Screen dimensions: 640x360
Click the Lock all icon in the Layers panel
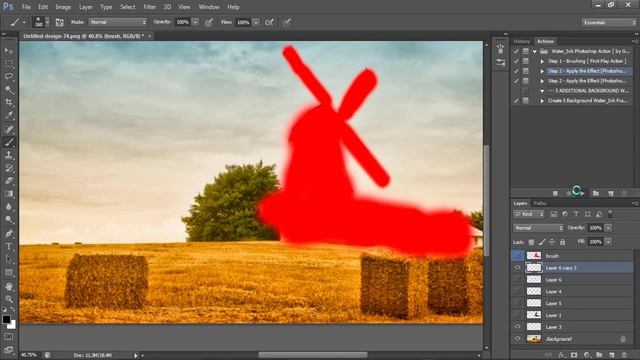562,242
